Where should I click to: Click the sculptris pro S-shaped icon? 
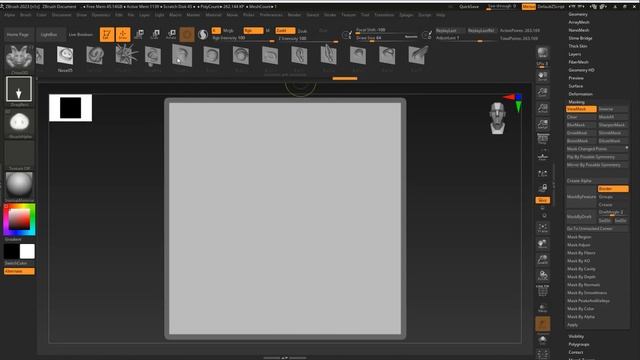203,35
